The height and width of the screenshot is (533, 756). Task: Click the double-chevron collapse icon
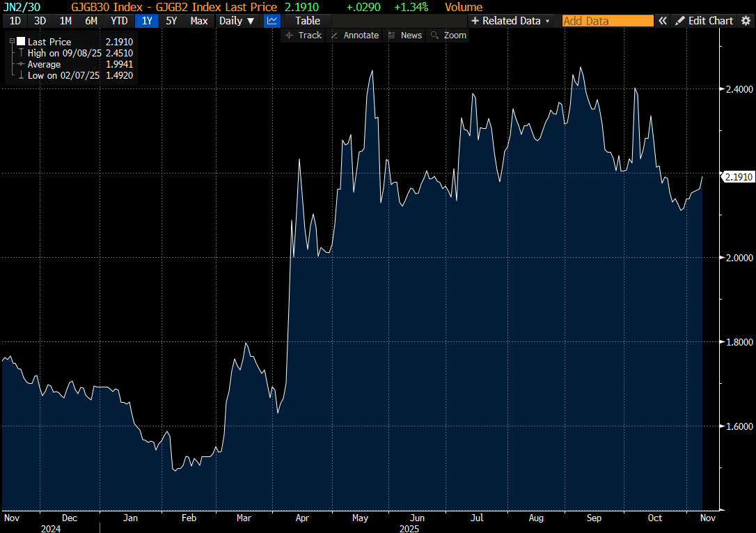662,21
